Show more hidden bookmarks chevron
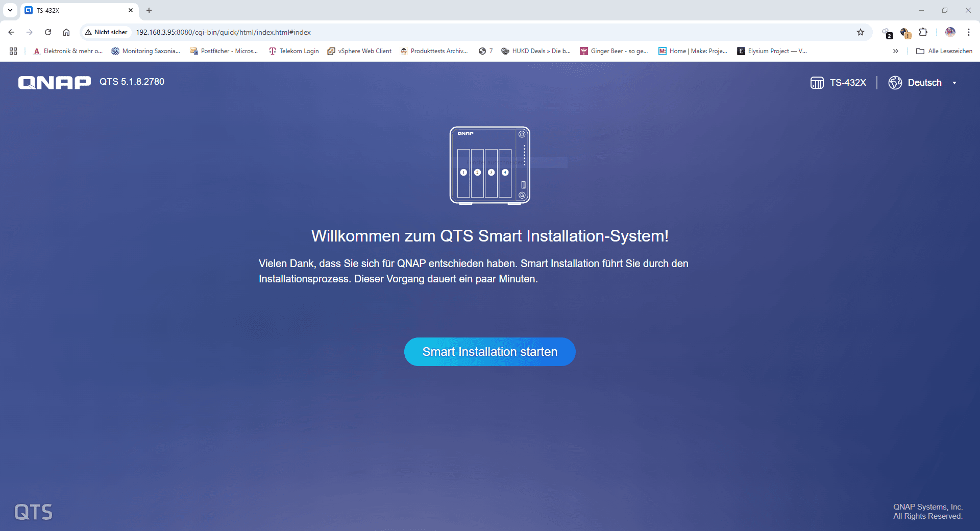 [x=895, y=51]
